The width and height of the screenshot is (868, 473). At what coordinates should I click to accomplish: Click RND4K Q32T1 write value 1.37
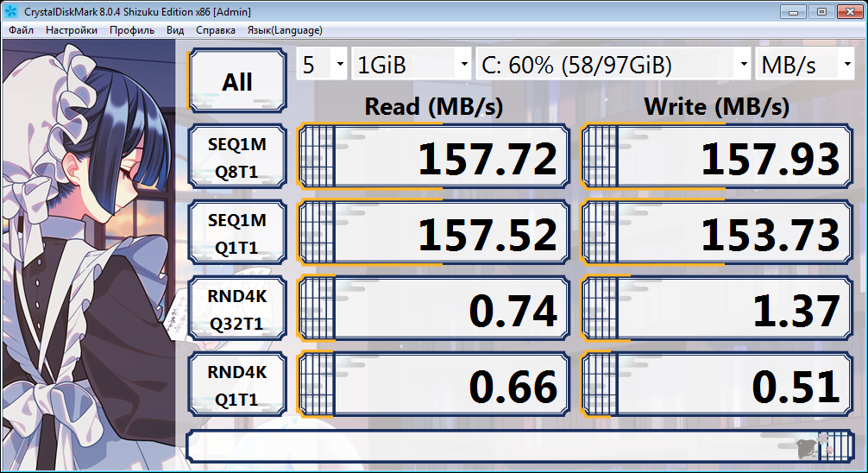point(717,309)
